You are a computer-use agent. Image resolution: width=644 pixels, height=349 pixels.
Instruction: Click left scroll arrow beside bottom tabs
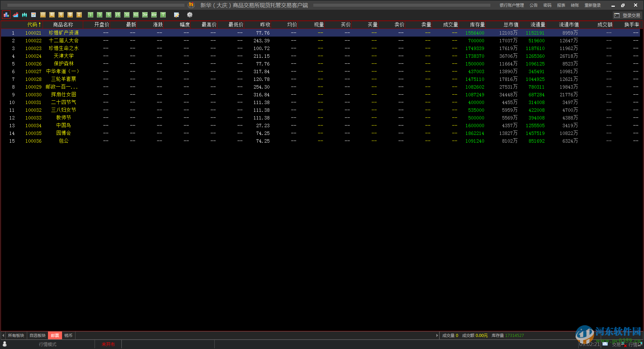pos(3,336)
